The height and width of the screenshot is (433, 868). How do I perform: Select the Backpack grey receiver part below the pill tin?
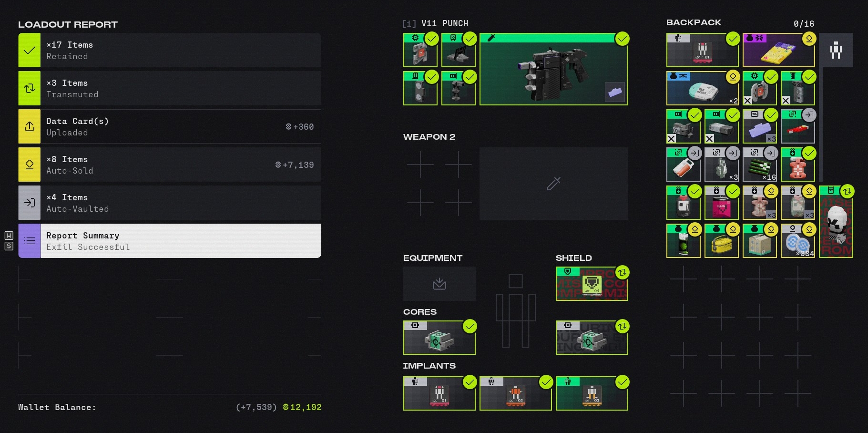684,126
